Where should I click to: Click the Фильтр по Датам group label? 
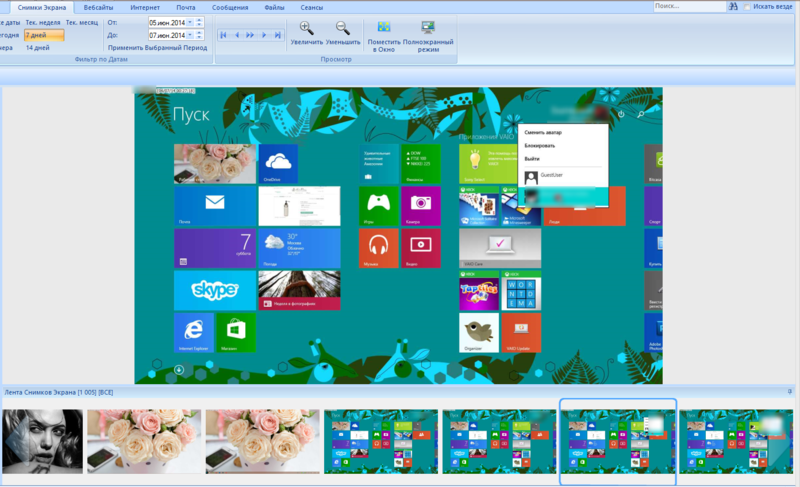click(x=101, y=59)
